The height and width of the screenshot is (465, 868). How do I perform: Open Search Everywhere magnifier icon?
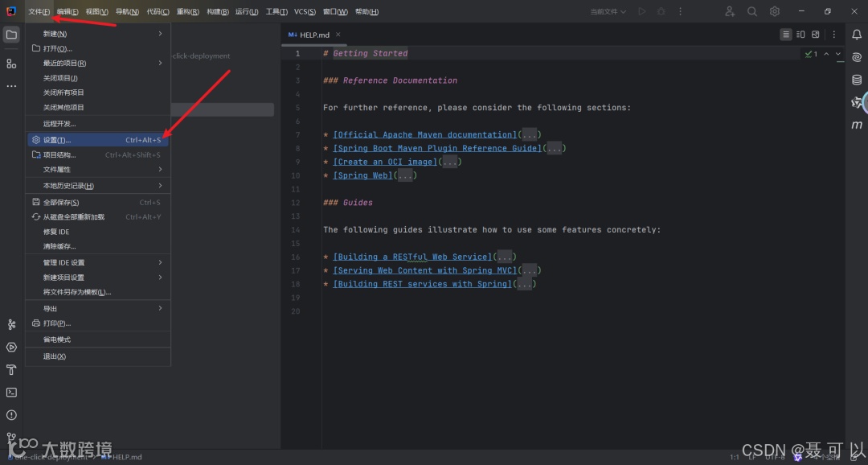pyautogui.click(x=751, y=11)
